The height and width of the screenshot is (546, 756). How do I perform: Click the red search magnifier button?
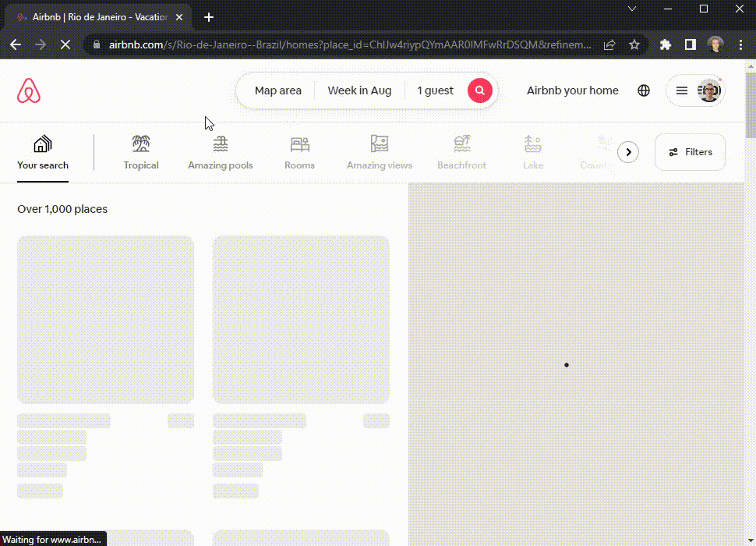click(x=480, y=90)
